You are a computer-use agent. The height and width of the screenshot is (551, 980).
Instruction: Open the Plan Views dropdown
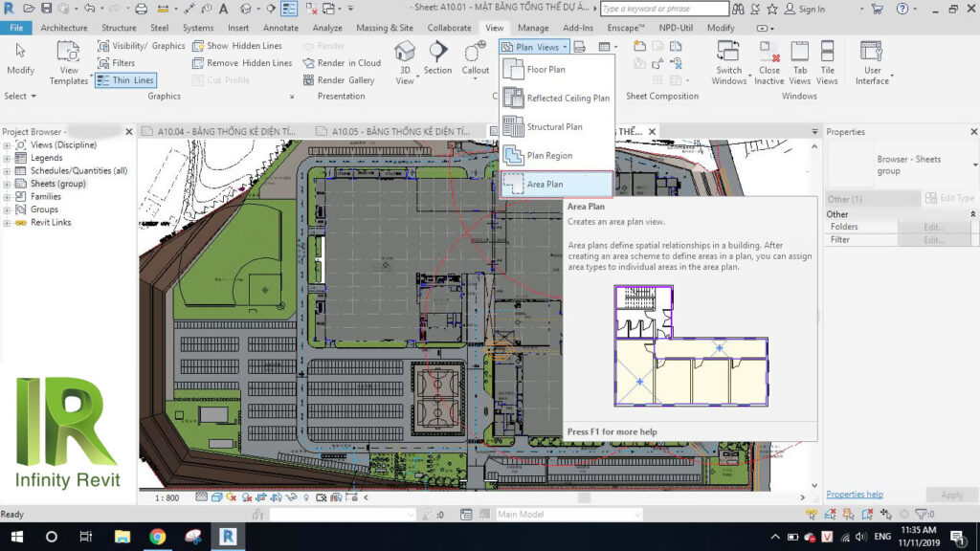click(533, 45)
